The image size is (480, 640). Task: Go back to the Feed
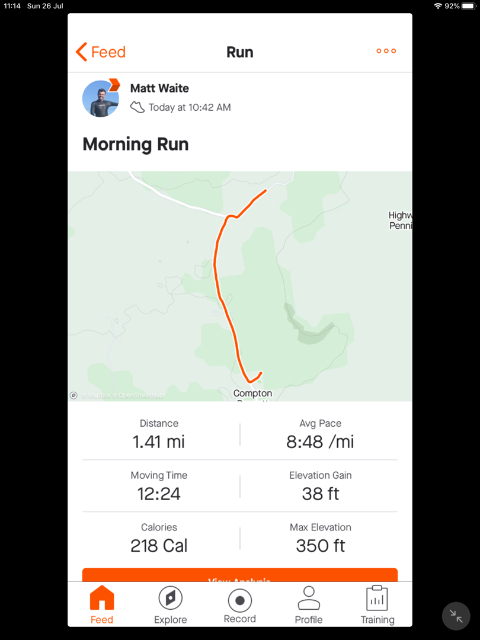pyautogui.click(x=101, y=52)
